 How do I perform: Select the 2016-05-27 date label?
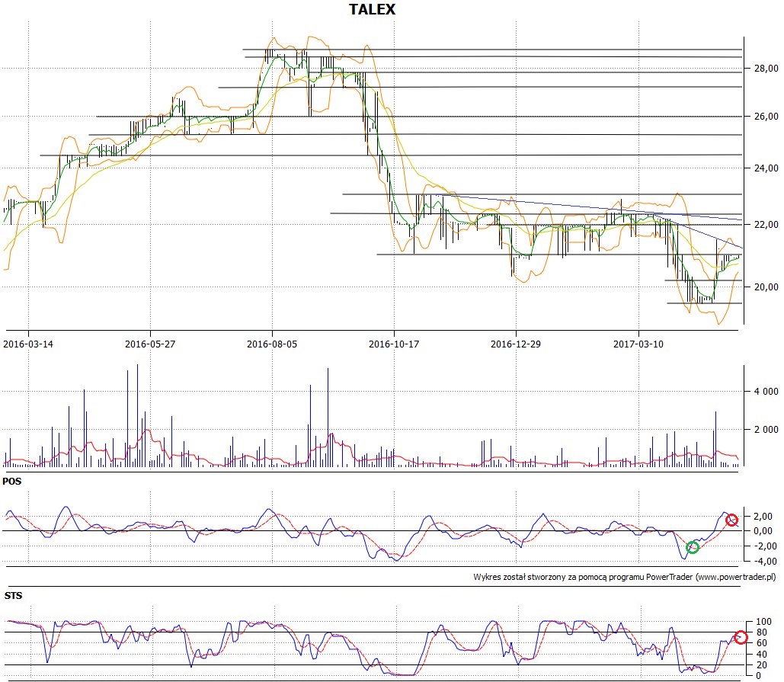point(150,344)
